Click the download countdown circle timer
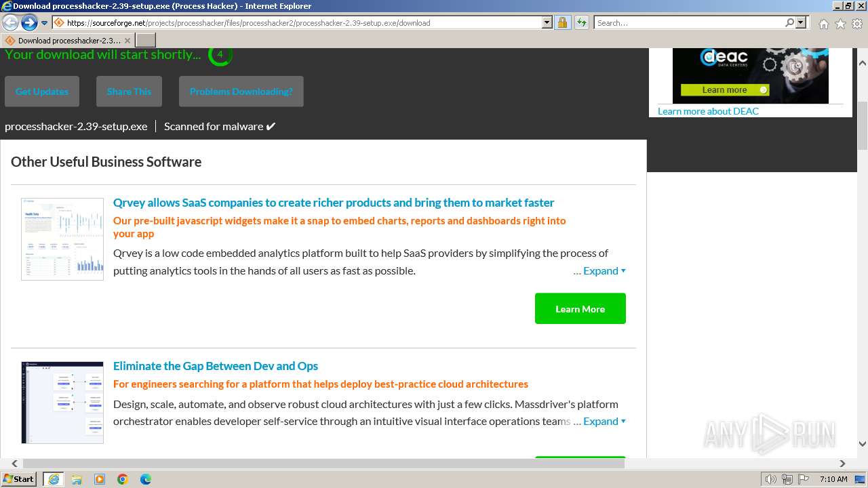Screen dimensions: 868x488 click(x=220, y=55)
